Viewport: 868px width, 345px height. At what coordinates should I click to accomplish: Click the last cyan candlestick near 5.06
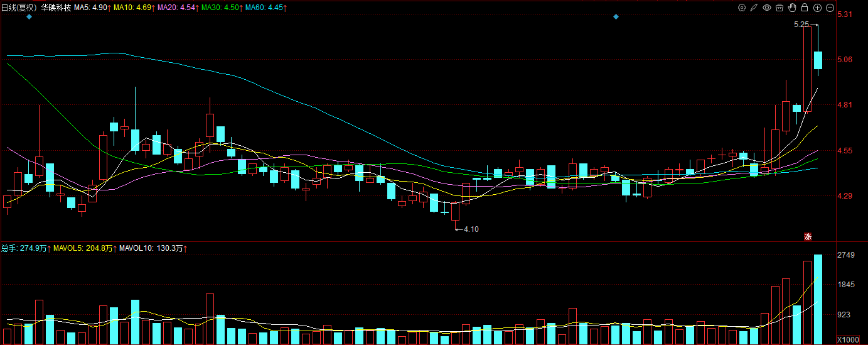point(818,60)
